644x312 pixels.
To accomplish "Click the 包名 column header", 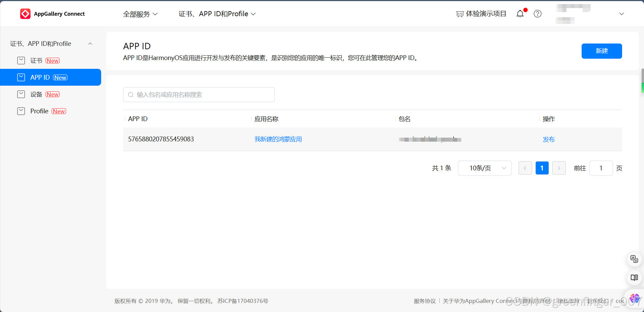I will point(405,119).
